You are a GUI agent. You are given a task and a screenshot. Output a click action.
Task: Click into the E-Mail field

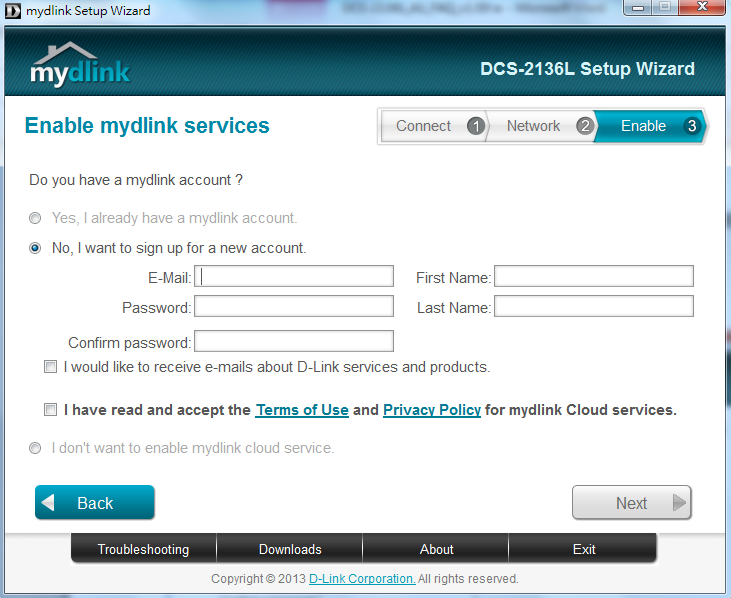coord(294,277)
